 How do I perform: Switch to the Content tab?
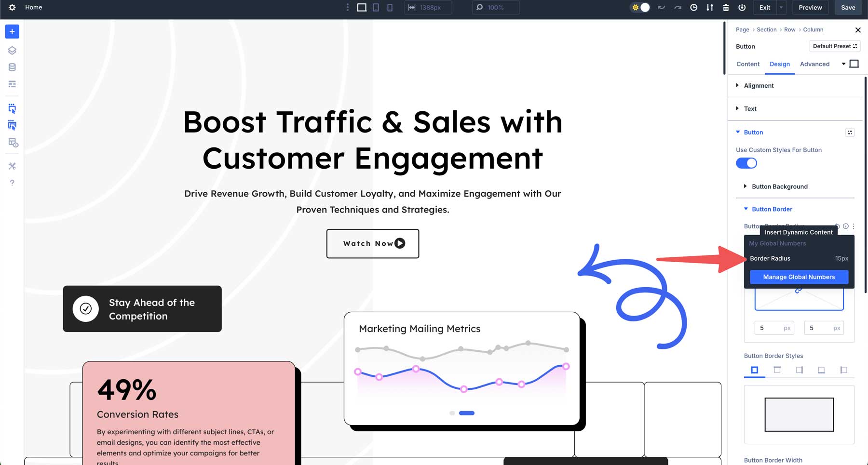[748, 64]
